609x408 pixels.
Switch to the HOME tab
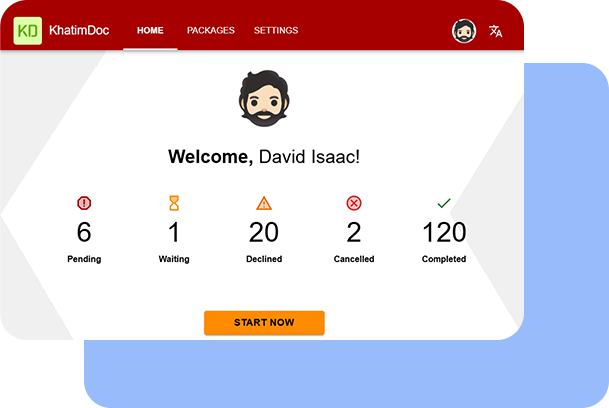tap(150, 30)
